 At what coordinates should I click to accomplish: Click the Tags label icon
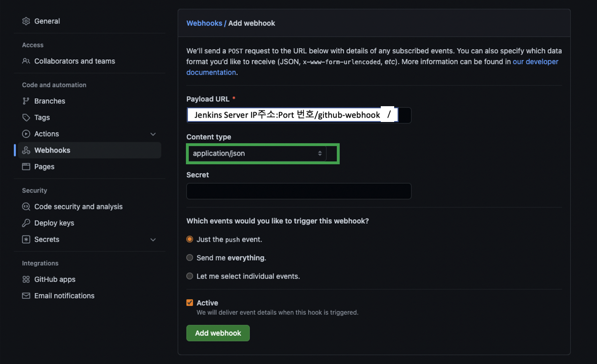point(26,117)
